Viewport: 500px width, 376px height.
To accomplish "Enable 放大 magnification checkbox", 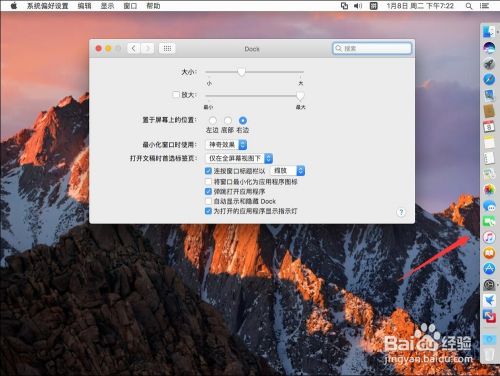I will [x=176, y=95].
